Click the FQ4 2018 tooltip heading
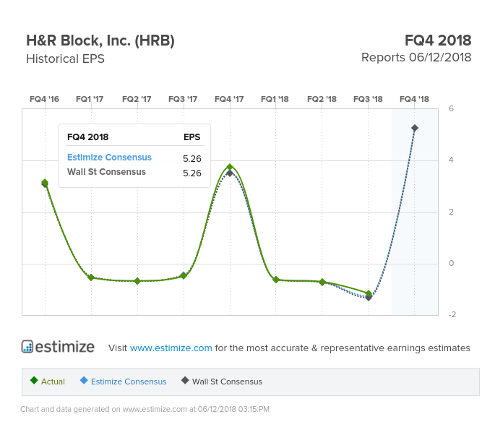The height and width of the screenshot is (448, 495). [x=87, y=137]
